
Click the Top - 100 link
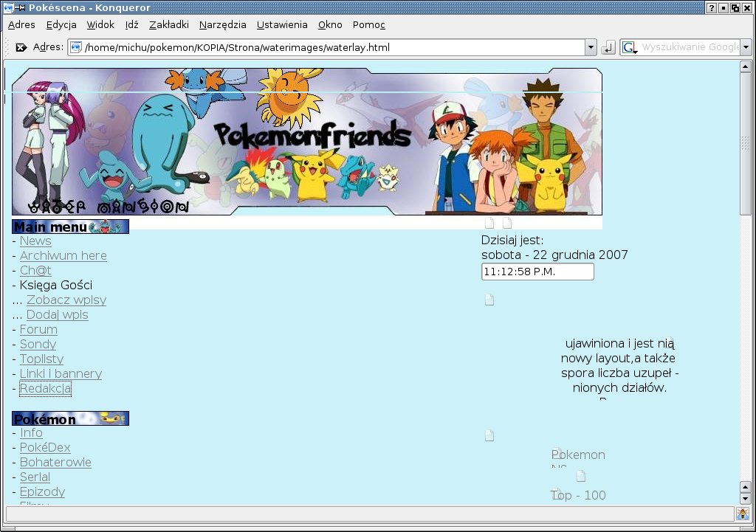click(x=578, y=495)
